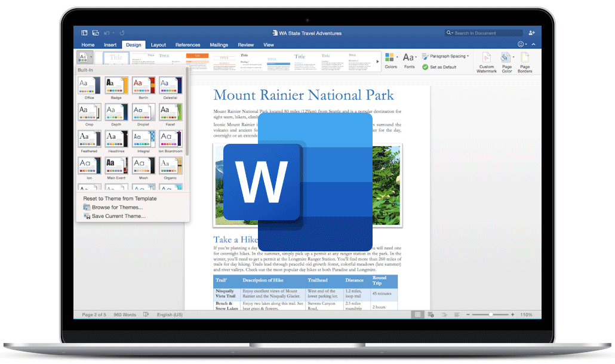Click the sidebar layout icon in title bar
The width and height of the screenshot is (615, 364).
[x=84, y=33]
